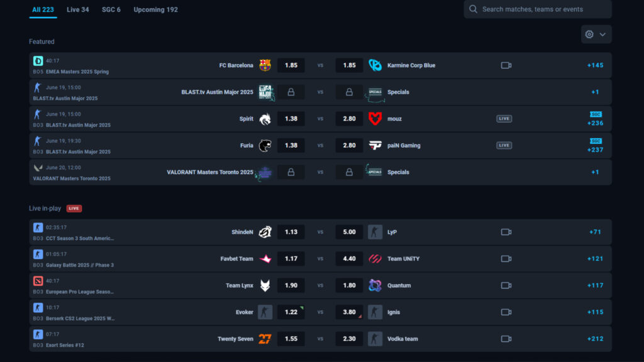Open the Upcoming 192 tab
The width and height of the screenshot is (644, 362).
click(155, 9)
